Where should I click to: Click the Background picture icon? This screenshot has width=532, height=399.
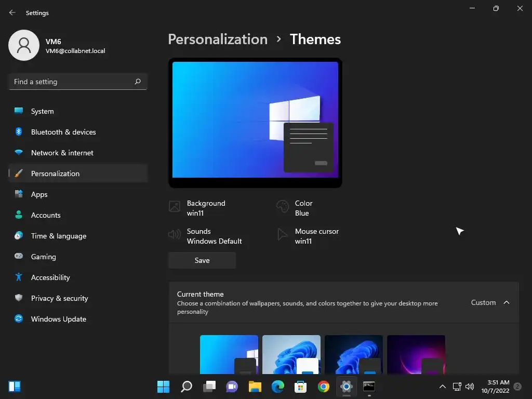[x=175, y=206]
